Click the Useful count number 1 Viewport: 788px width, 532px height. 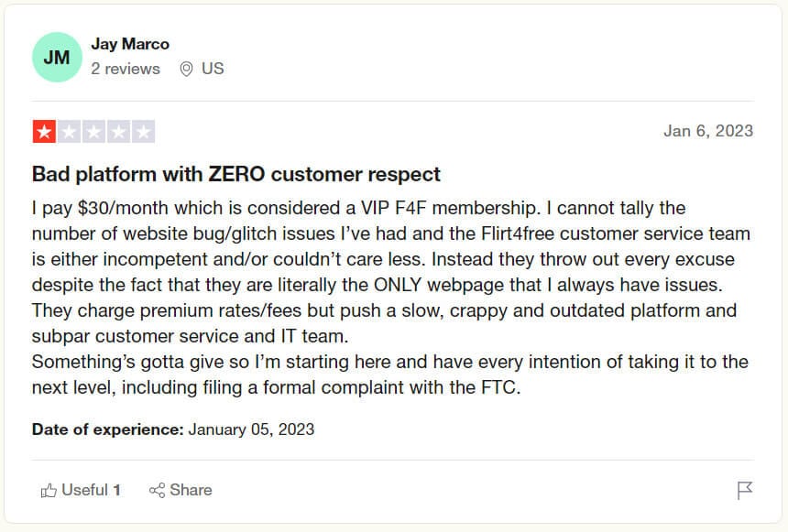pos(116,490)
